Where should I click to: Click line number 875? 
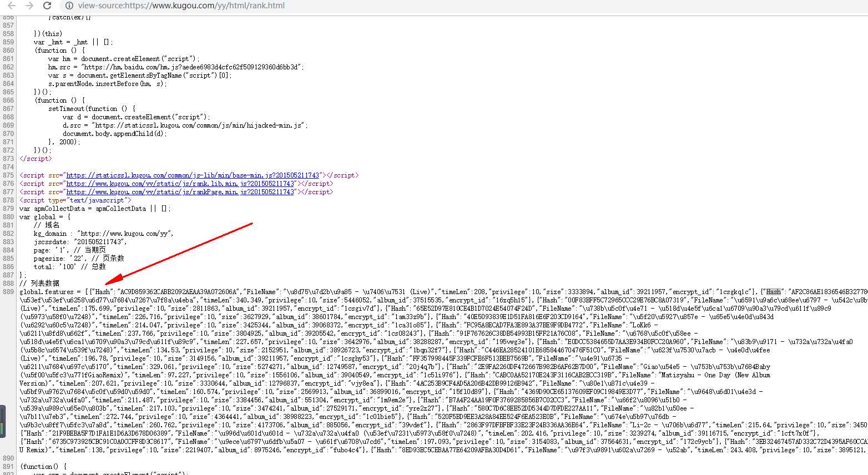[8, 175]
